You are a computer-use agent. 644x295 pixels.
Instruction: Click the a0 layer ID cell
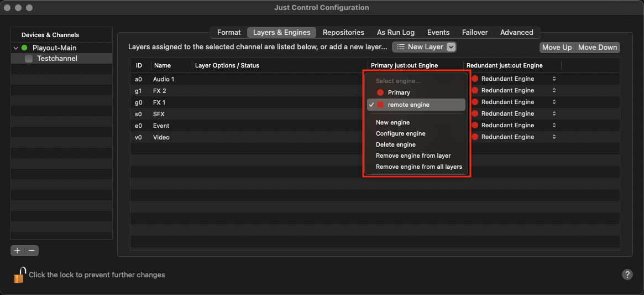pos(138,79)
